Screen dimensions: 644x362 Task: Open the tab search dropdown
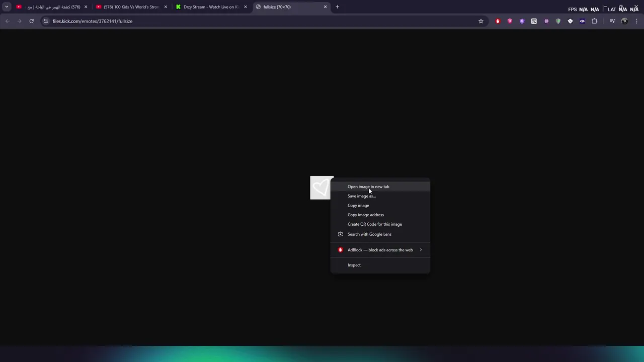coord(7,7)
